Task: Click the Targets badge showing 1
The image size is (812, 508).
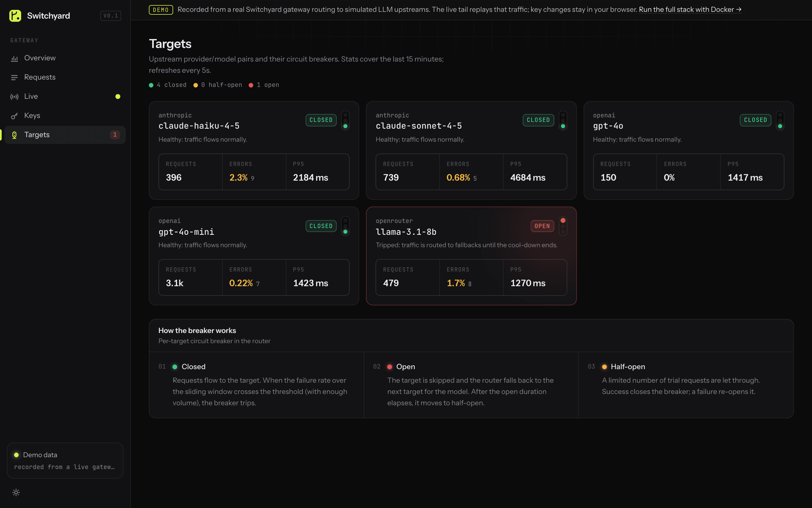Action: coord(115,135)
